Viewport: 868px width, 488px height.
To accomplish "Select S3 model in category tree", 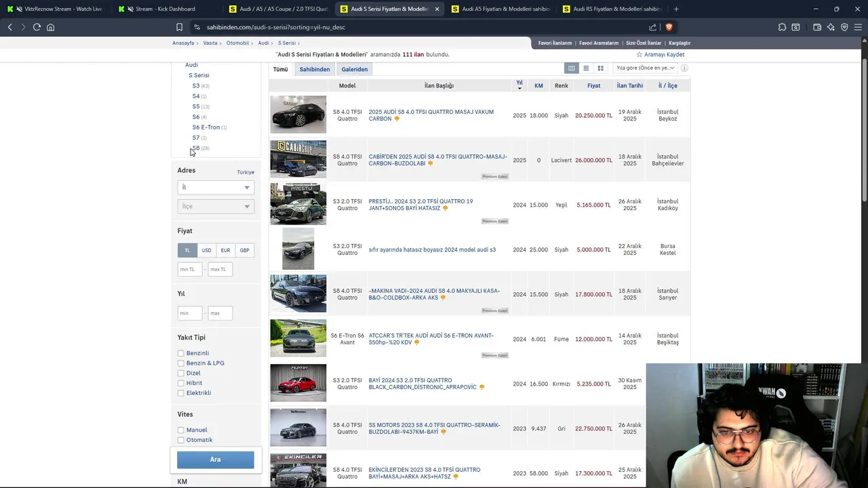I will (196, 85).
